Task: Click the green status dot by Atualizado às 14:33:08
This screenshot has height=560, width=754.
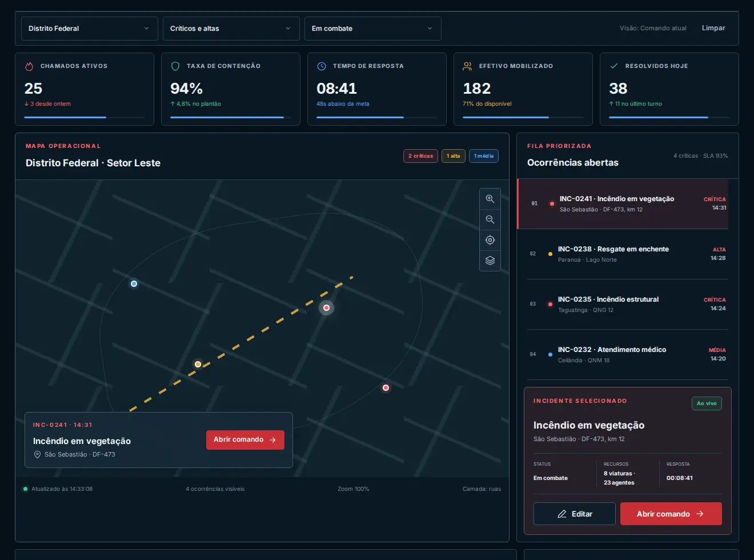Action: pyautogui.click(x=25, y=489)
